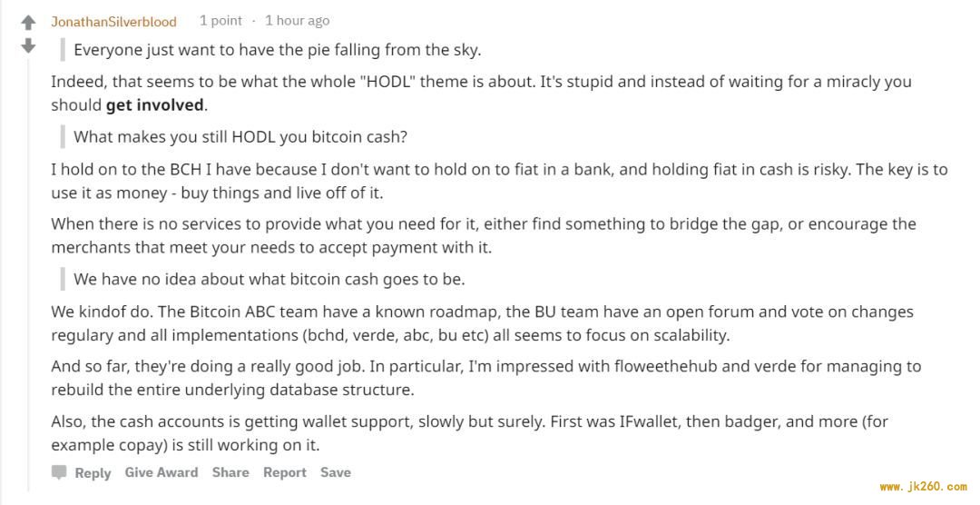The height and width of the screenshot is (505, 980).
Task: Reply to this comment
Action: click(x=93, y=473)
